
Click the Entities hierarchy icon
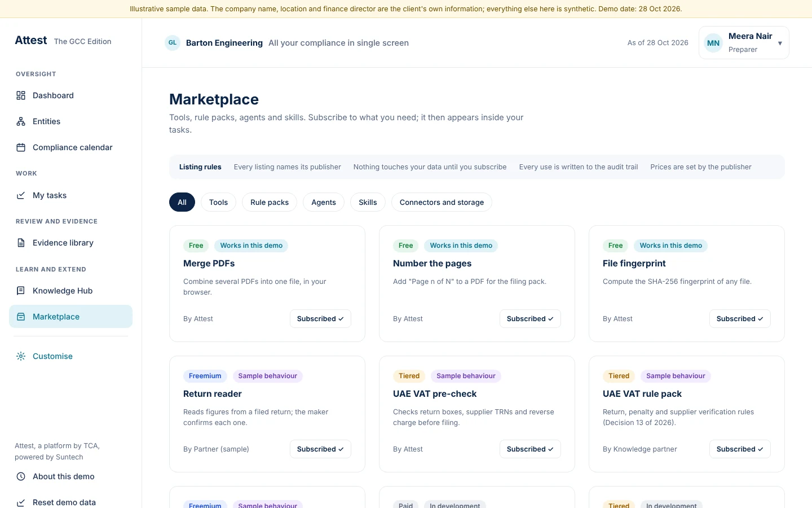coord(21,121)
